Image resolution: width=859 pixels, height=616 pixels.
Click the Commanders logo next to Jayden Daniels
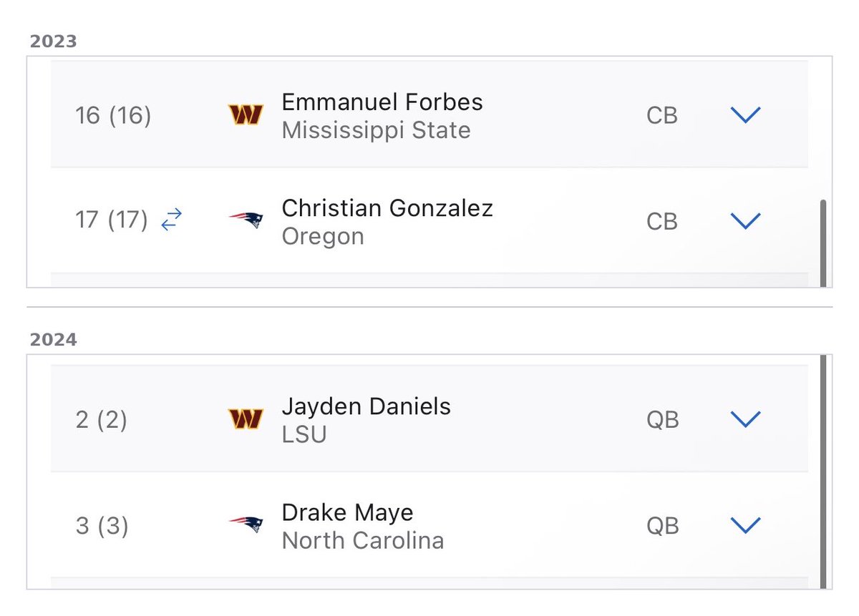click(x=246, y=419)
